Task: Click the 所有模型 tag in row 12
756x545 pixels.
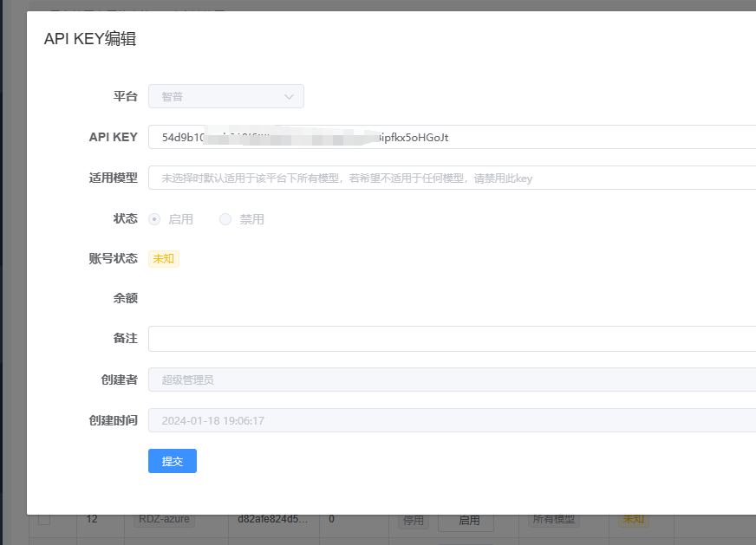Action: (553, 520)
